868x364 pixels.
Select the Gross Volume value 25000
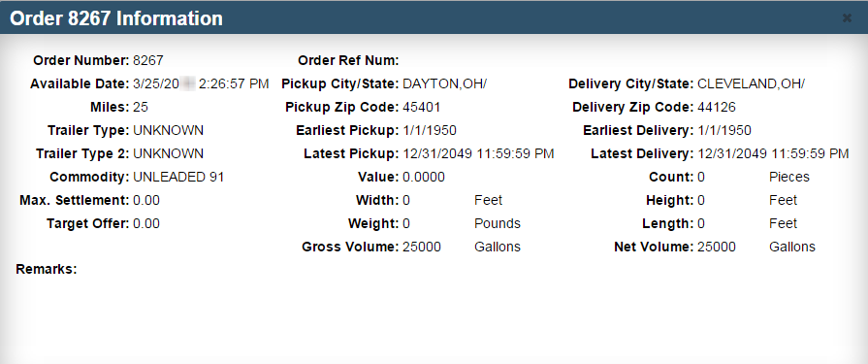[422, 247]
